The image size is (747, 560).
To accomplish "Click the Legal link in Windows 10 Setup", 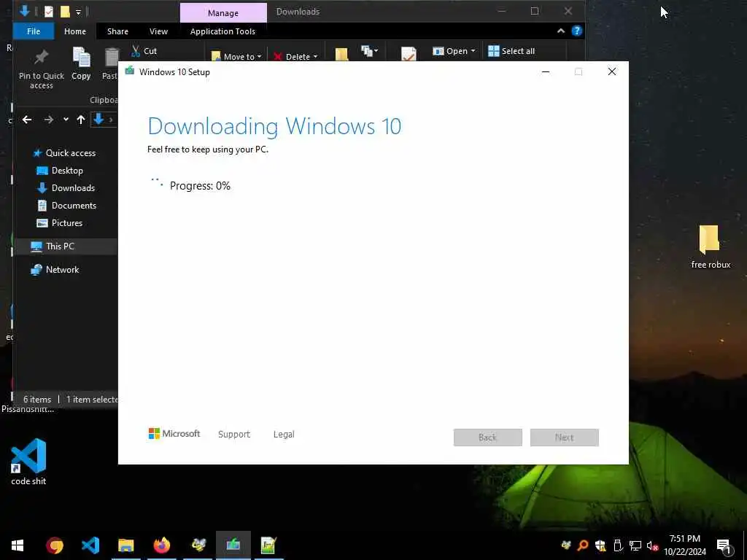I will (x=284, y=435).
